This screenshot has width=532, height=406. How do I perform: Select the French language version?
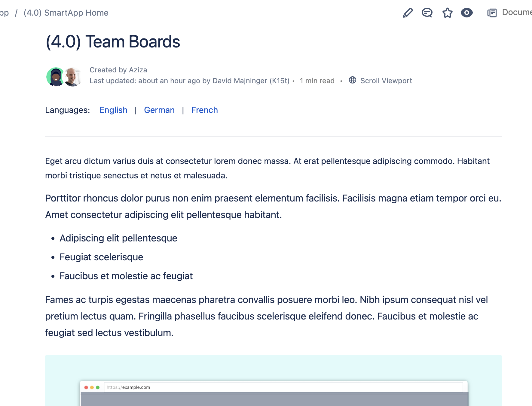pyautogui.click(x=204, y=110)
